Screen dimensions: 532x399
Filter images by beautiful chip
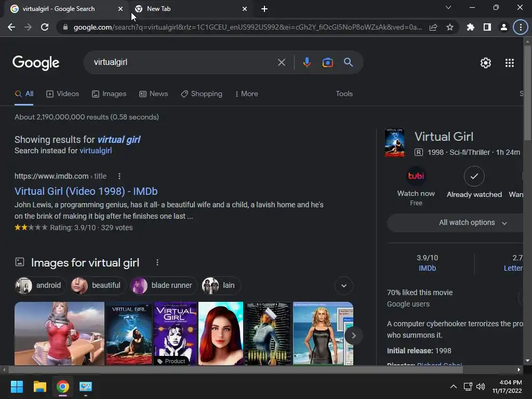coord(98,285)
